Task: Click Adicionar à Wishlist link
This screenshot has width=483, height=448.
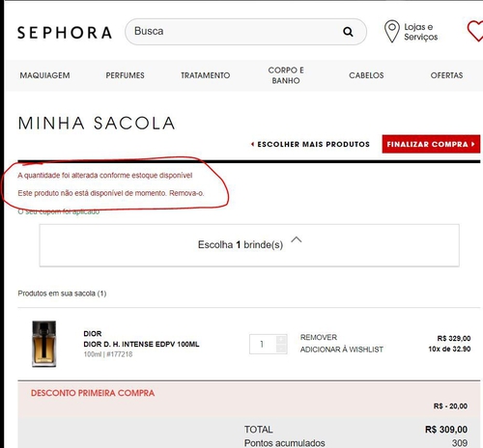Action: (x=342, y=350)
